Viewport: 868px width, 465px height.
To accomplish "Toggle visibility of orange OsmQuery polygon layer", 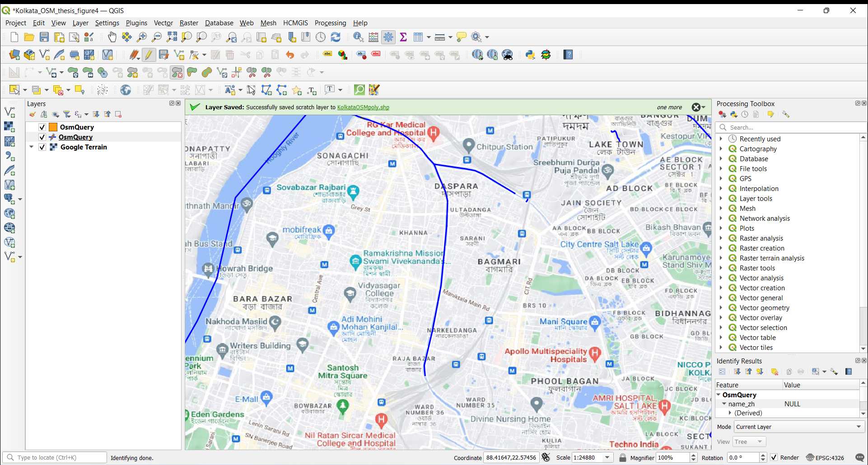I will [x=42, y=127].
